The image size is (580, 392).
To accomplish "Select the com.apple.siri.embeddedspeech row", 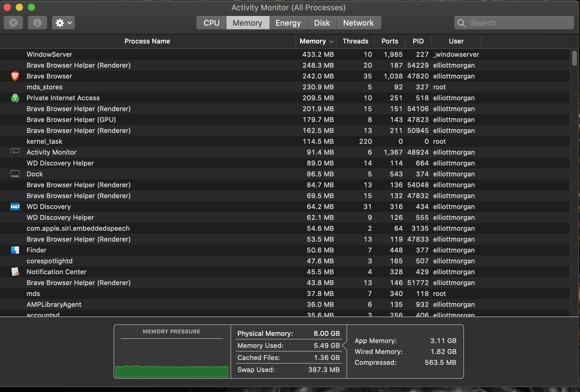I will point(285,228).
